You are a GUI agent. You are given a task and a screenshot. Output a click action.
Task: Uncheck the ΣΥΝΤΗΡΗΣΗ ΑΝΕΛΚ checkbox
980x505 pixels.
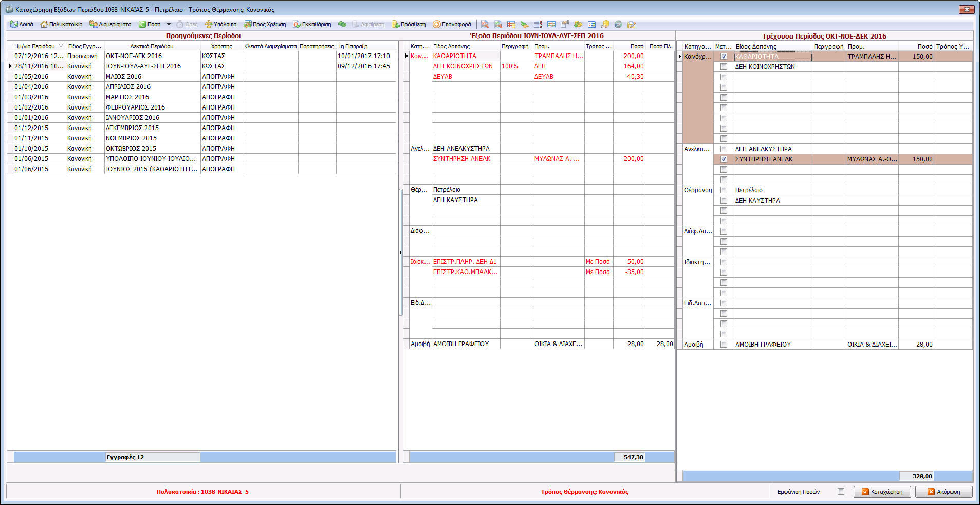[724, 159]
